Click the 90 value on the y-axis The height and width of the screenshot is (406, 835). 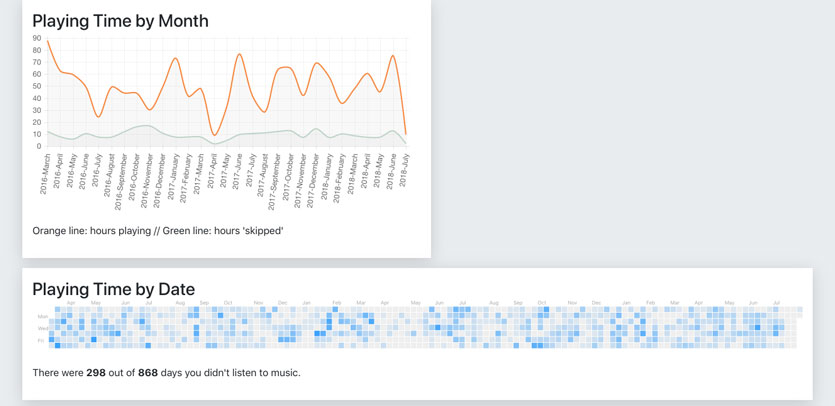click(x=37, y=38)
